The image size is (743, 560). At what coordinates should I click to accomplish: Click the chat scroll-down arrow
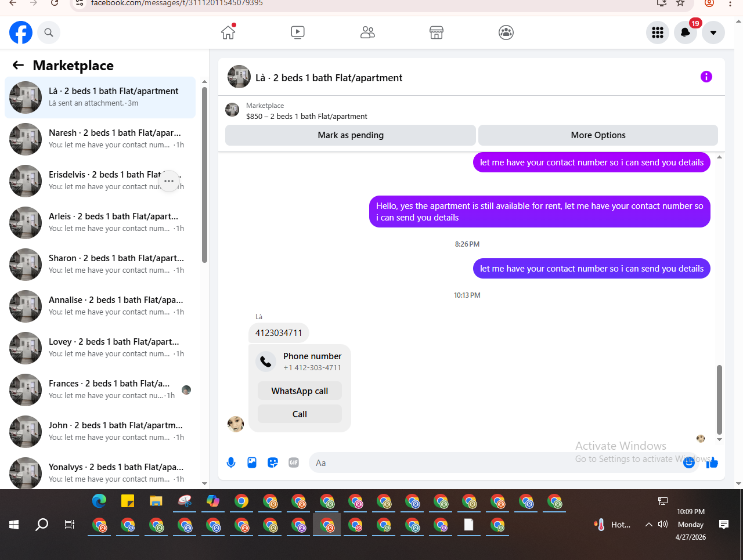point(720,440)
